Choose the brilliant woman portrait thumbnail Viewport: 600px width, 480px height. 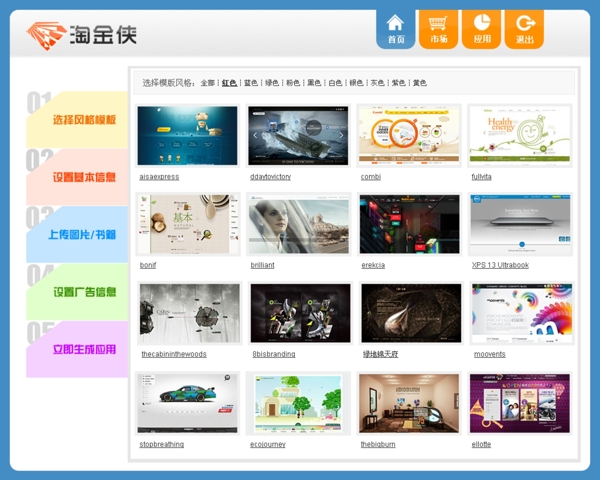pyautogui.click(x=299, y=224)
